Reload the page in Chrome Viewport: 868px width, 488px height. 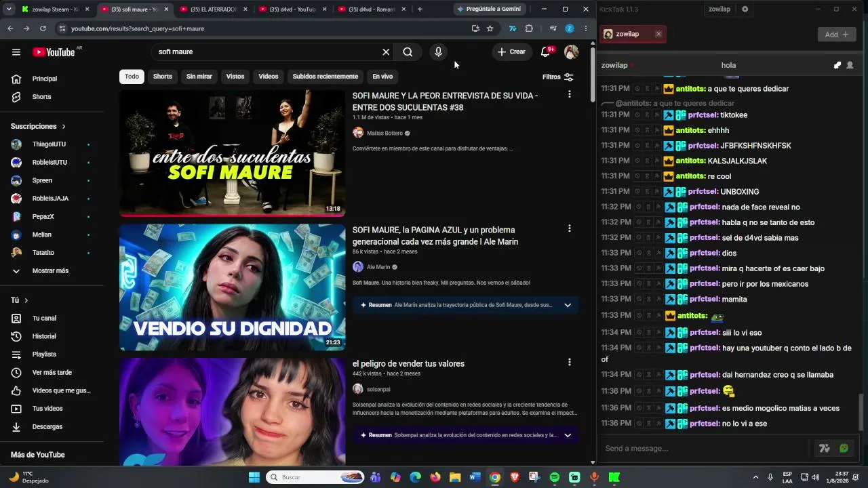43,28
